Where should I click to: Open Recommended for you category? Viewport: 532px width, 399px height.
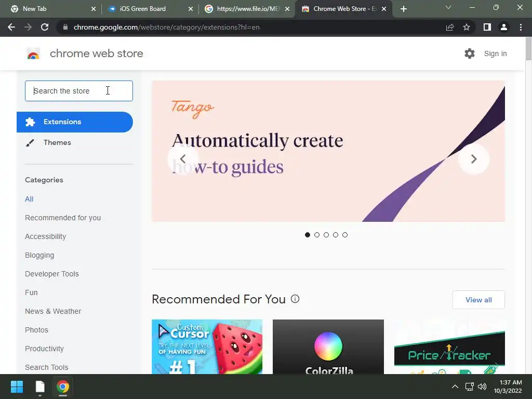(x=63, y=218)
